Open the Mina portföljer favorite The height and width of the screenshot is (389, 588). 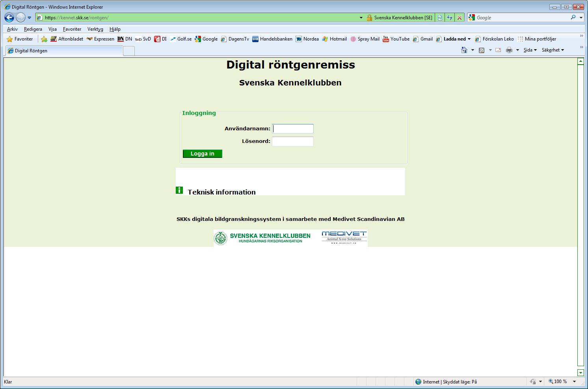(537, 39)
